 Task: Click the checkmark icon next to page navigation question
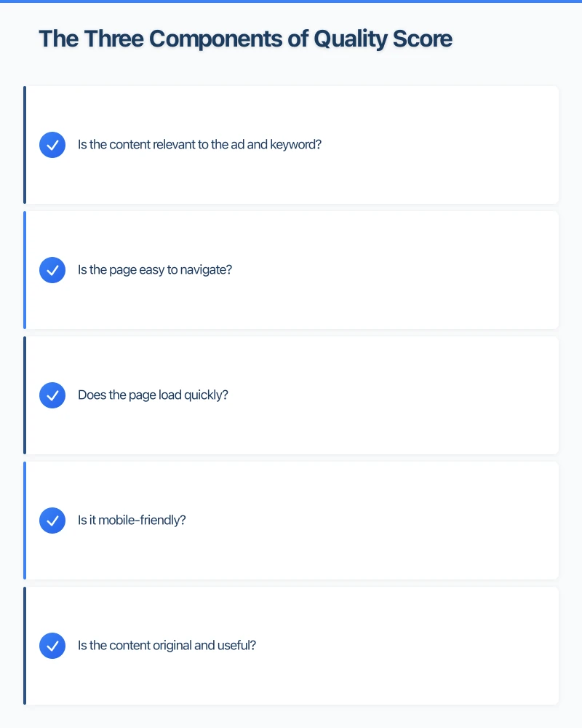(x=52, y=270)
